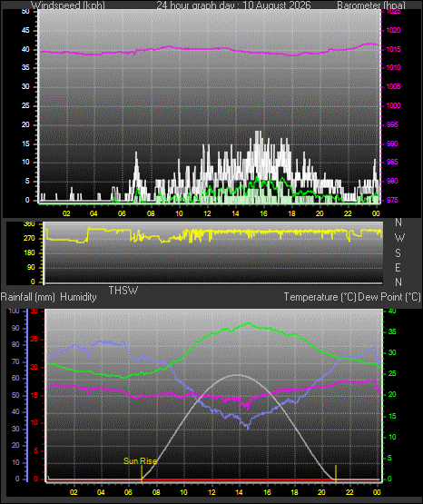Click the "24 hour graph day : 10 August 2026" heading

tap(233, 5)
